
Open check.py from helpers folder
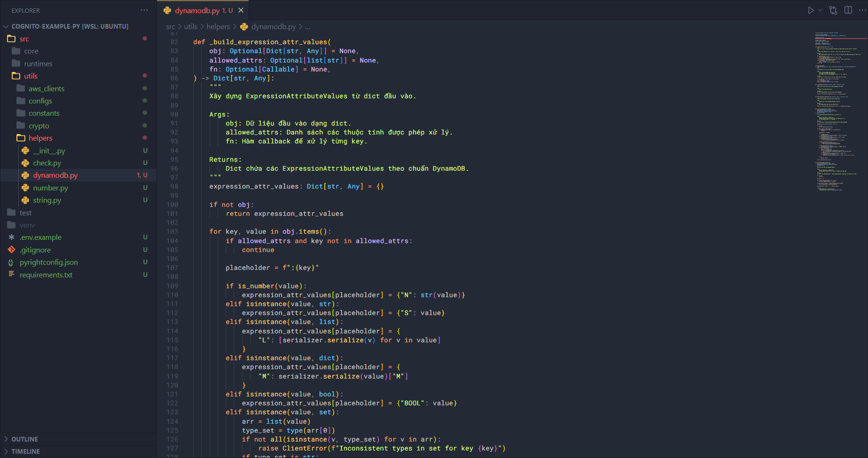click(x=47, y=163)
